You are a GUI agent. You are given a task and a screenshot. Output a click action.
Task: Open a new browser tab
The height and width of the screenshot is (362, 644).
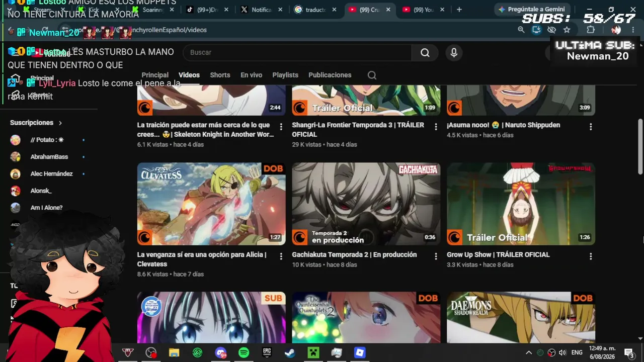click(x=459, y=10)
